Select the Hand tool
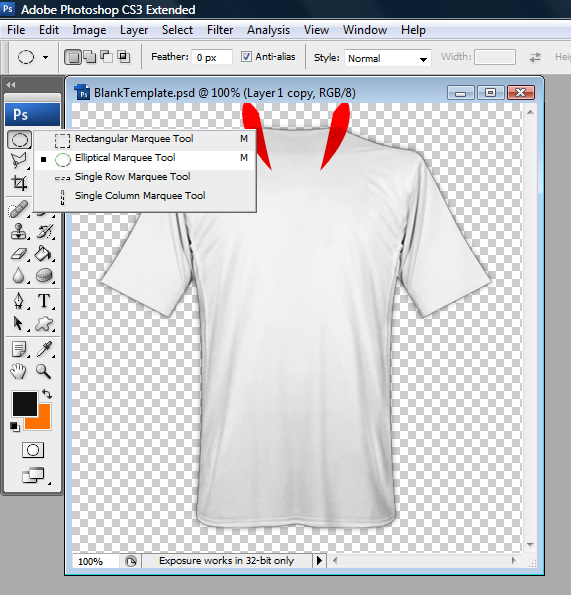Image resolution: width=571 pixels, height=595 pixels. [x=18, y=371]
